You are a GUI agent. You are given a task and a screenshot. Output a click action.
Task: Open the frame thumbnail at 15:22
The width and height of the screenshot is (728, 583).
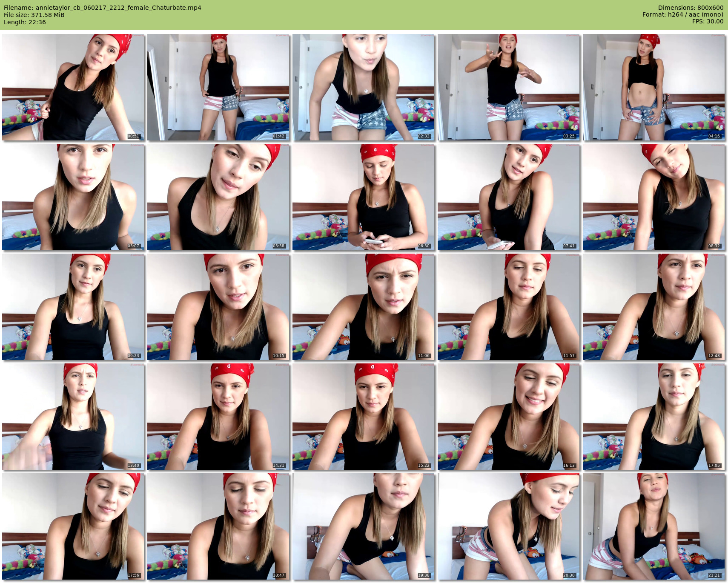(x=364, y=417)
